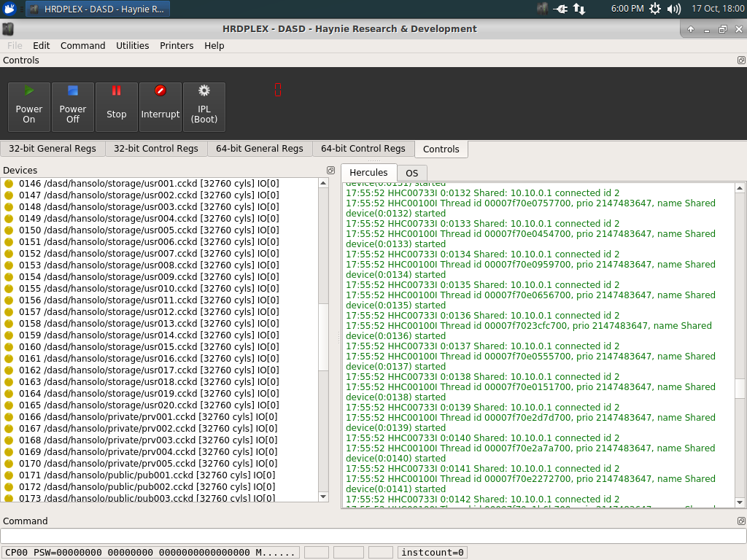Click the Hercules log scroll up arrow
The width and height of the screenshot is (747, 560).
click(x=740, y=189)
